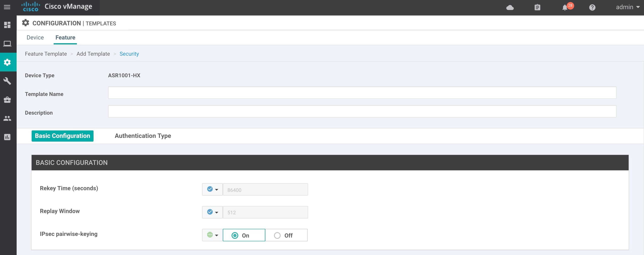Click the Rekey Time (seconds) label
The height and width of the screenshot is (255, 644).
[69, 188]
